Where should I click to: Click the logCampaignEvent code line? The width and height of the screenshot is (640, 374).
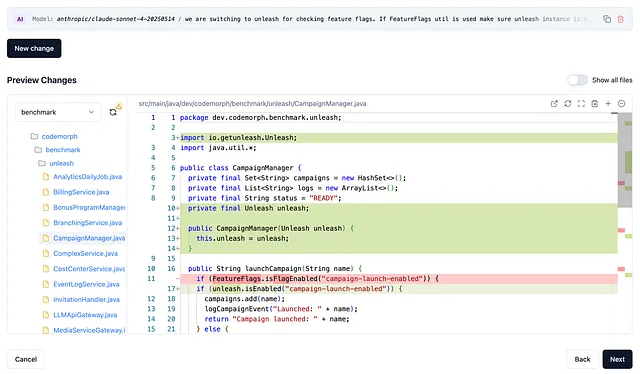click(x=281, y=309)
